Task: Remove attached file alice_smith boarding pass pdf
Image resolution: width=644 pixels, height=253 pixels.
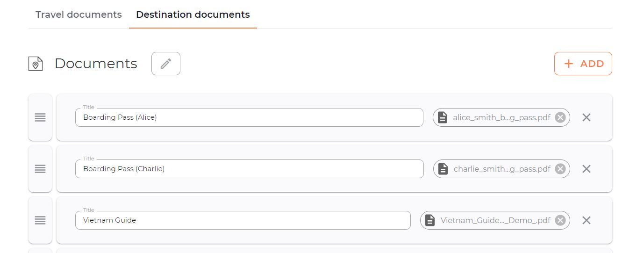Action: (560, 117)
